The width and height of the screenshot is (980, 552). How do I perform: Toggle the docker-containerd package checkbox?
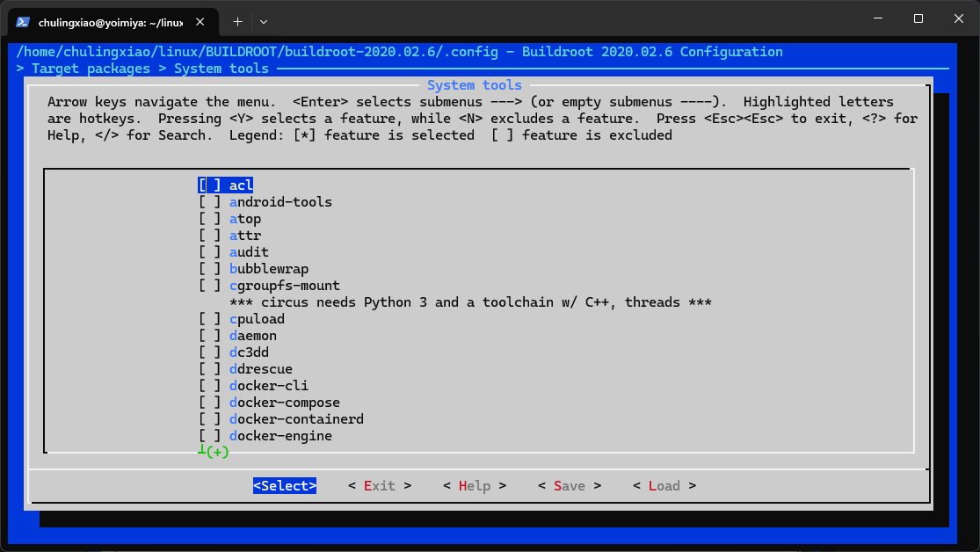point(209,419)
